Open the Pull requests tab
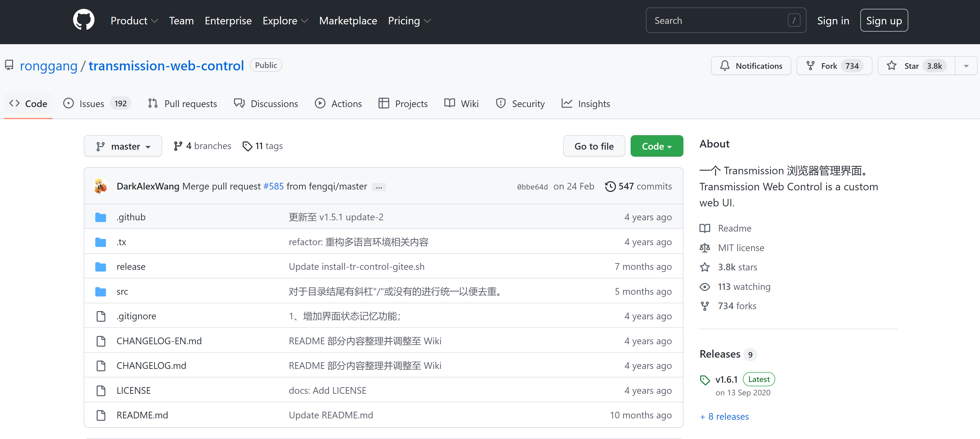This screenshot has height=439, width=980. [x=183, y=104]
